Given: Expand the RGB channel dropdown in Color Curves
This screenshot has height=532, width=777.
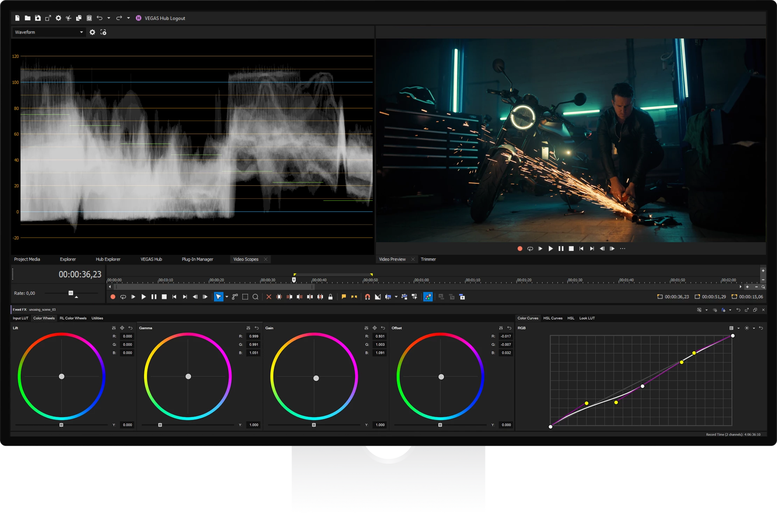Looking at the screenshot, I should (x=738, y=328).
